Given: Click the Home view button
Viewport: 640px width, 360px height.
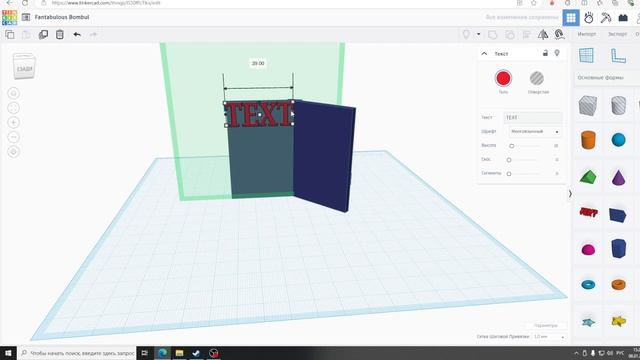Looking at the screenshot, I should (13, 93).
